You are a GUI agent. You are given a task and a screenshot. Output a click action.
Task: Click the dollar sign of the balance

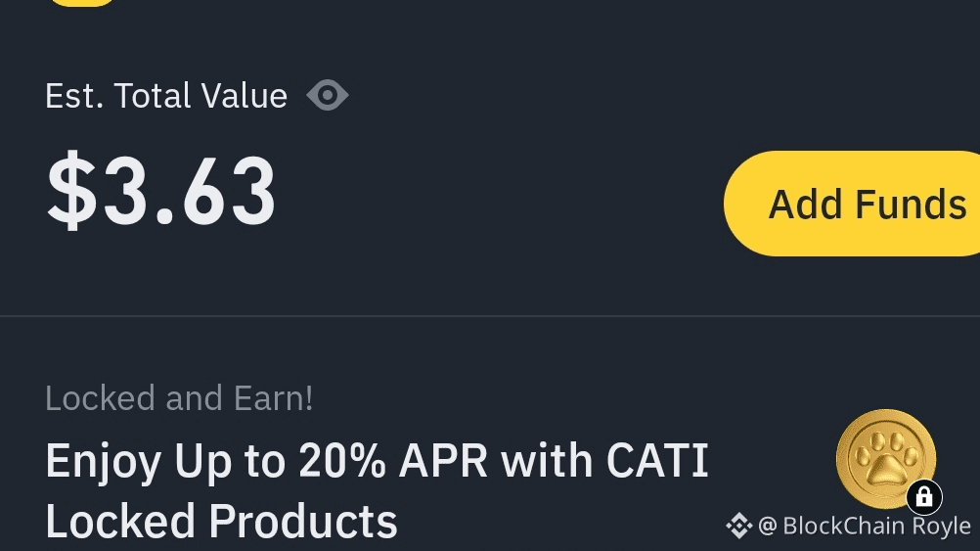point(72,192)
